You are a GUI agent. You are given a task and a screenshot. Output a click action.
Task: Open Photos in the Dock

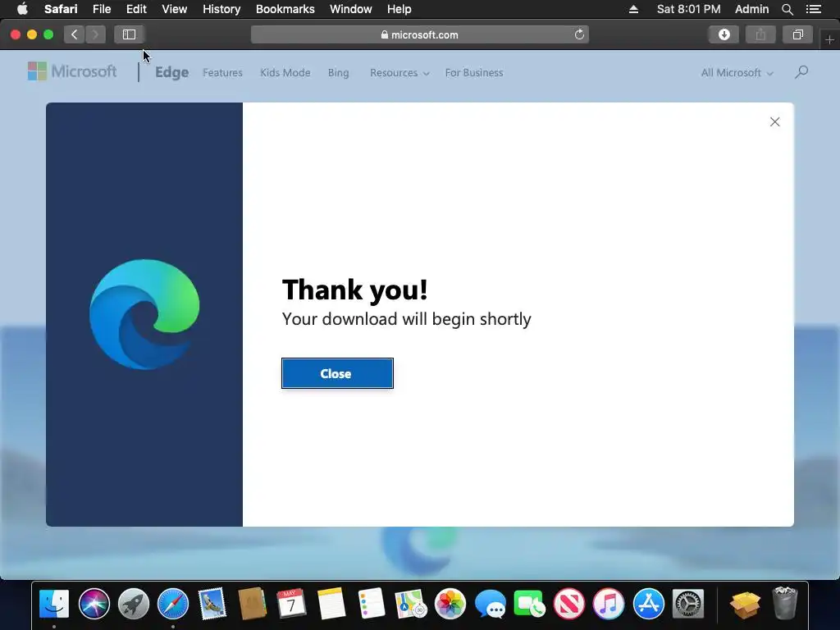tap(450, 604)
